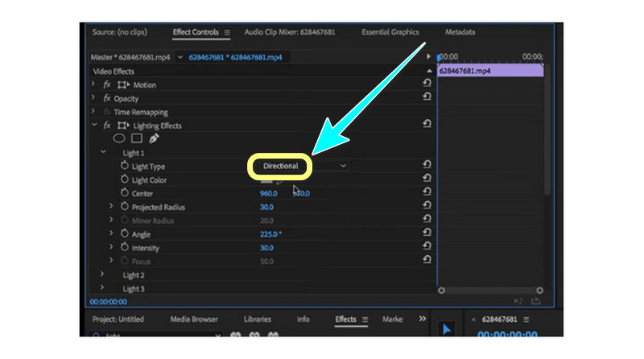Click the Selection tool arrow icon
This screenshot has width=644, height=359.
click(445, 329)
